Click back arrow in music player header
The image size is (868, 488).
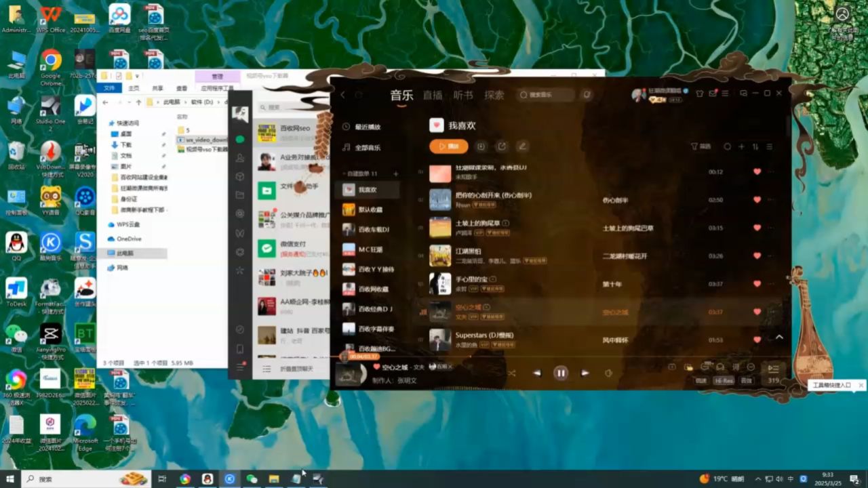(343, 95)
